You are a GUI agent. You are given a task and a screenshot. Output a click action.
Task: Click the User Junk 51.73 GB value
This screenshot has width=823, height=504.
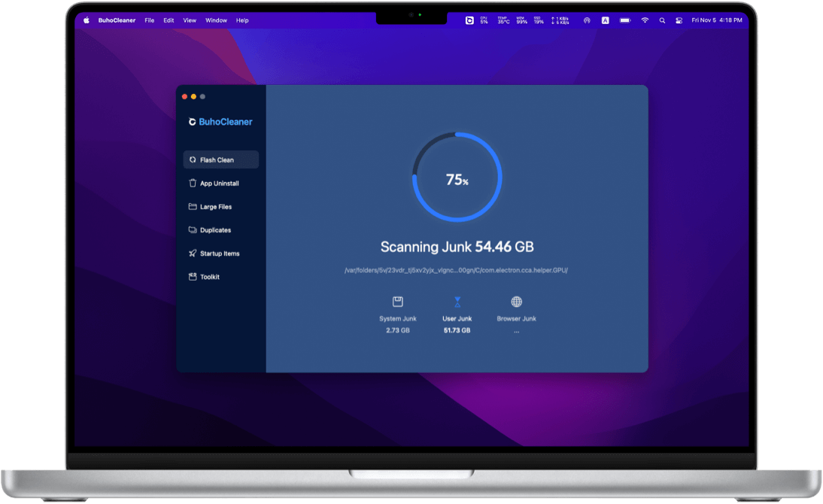tap(457, 330)
